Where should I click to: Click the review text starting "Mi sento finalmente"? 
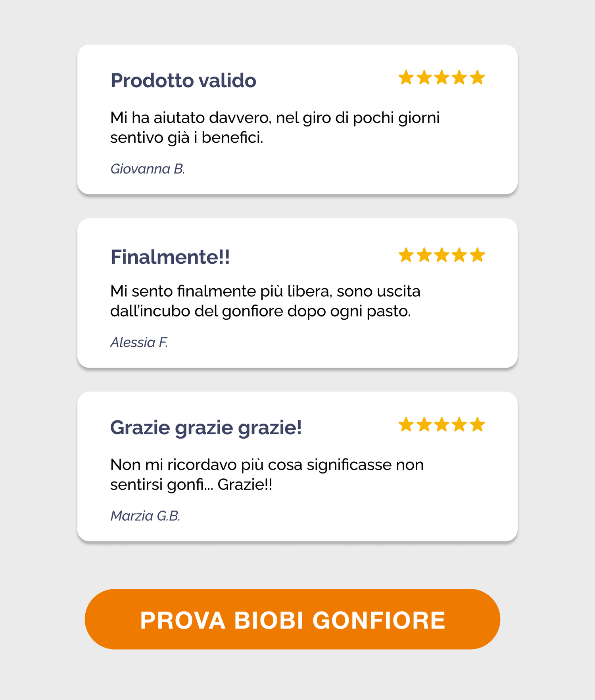[x=265, y=301]
